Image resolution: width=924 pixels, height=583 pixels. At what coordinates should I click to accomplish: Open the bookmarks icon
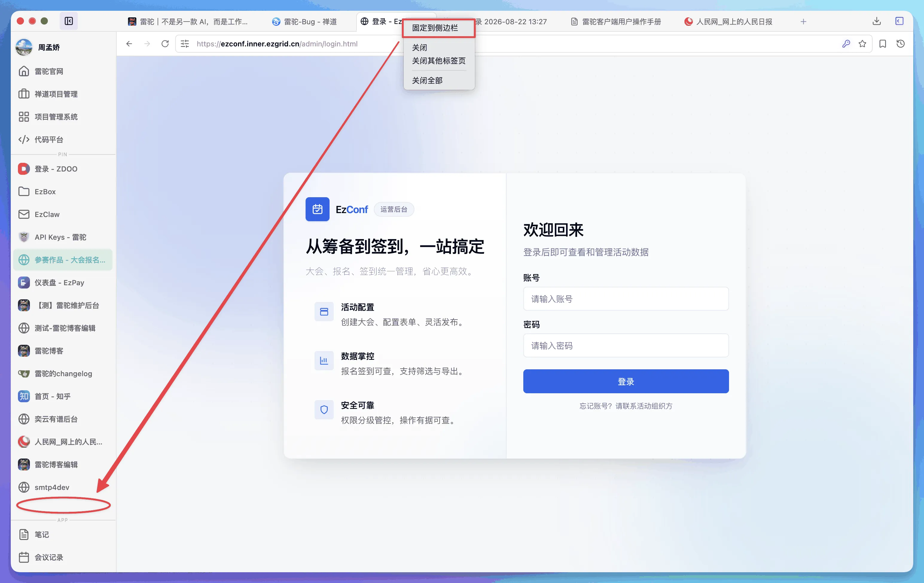pyautogui.click(x=883, y=44)
